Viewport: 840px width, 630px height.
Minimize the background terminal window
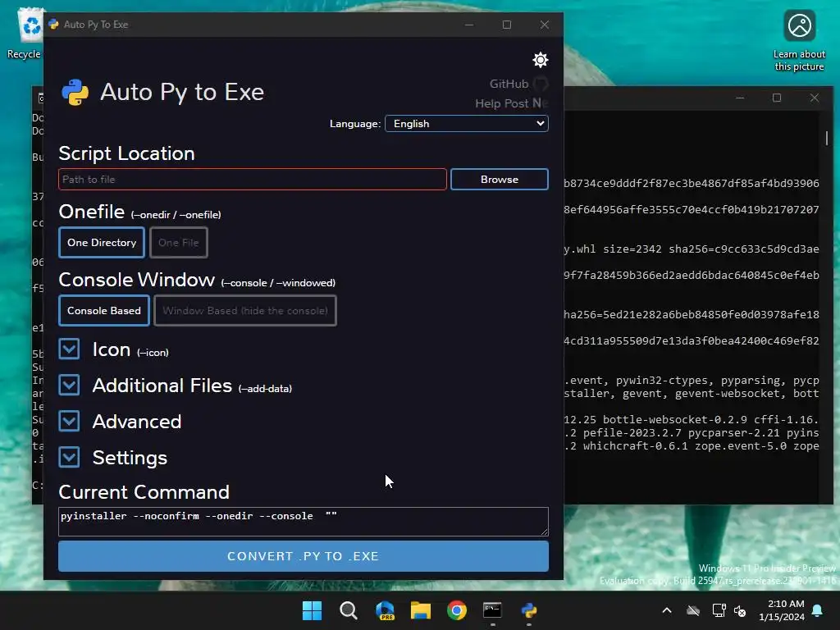click(x=740, y=98)
